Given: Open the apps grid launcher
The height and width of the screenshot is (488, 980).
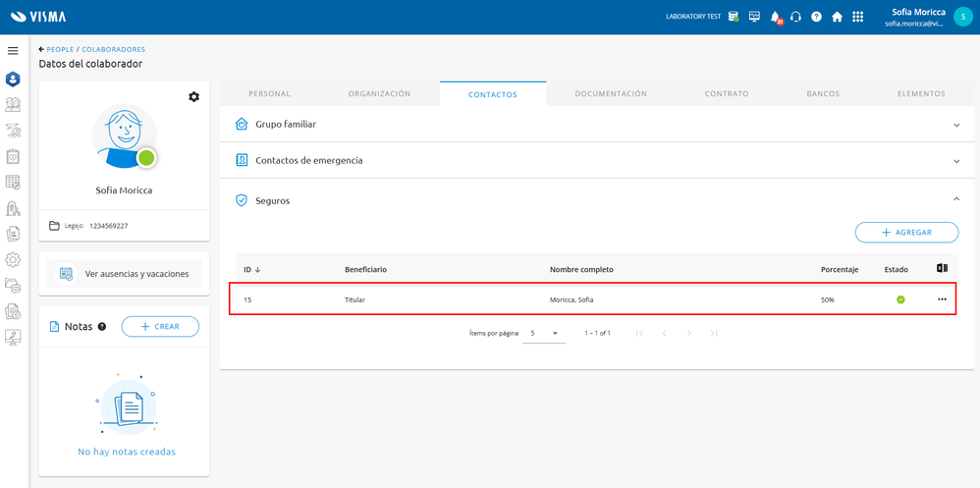Looking at the screenshot, I should click(857, 17).
